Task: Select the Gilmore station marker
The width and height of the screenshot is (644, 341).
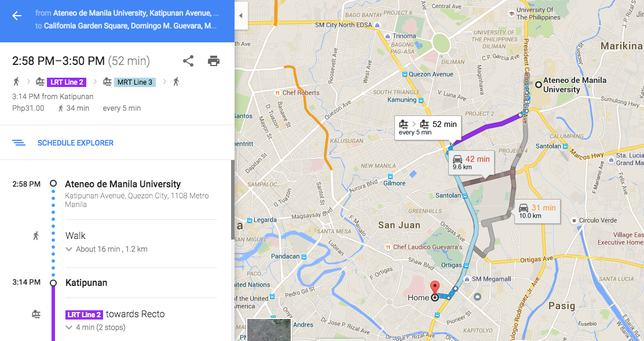Action: click(390, 176)
